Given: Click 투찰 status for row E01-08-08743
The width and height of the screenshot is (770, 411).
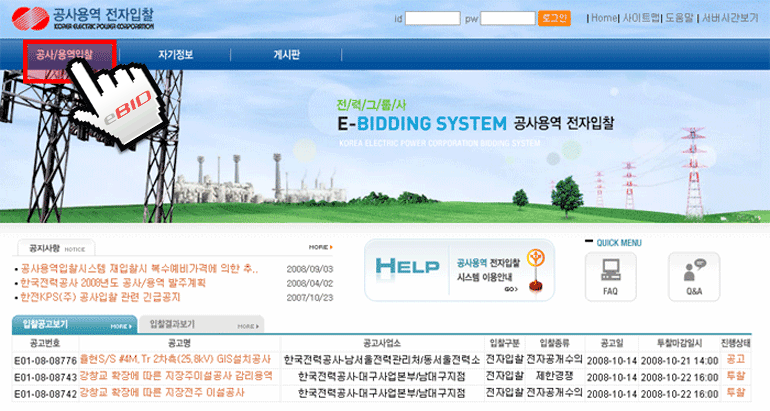Looking at the screenshot, I should 736,376.
